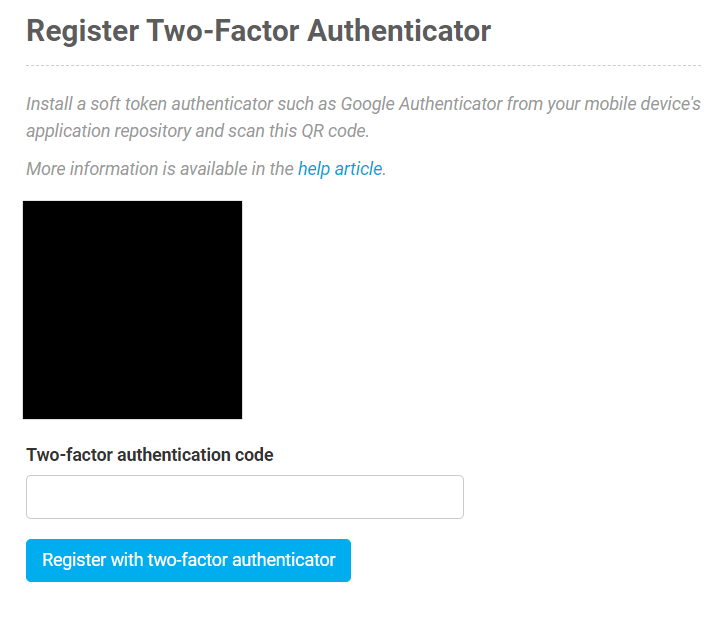The width and height of the screenshot is (718, 626).
Task: Submit using the blue Register button
Action: point(188,560)
